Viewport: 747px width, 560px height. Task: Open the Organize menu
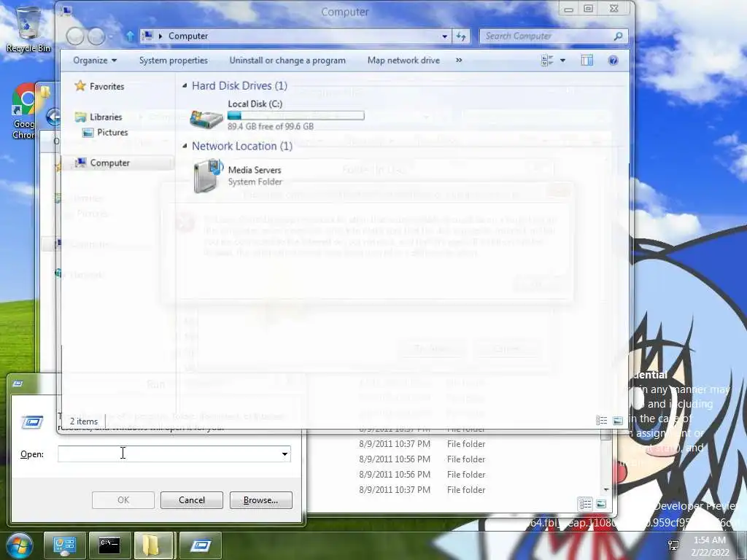tap(95, 61)
